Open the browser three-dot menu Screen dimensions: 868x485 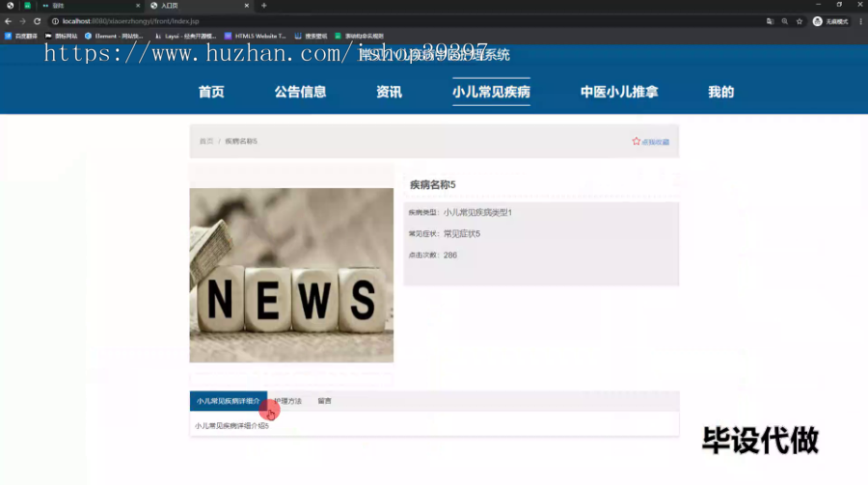(x=861, y=21)
